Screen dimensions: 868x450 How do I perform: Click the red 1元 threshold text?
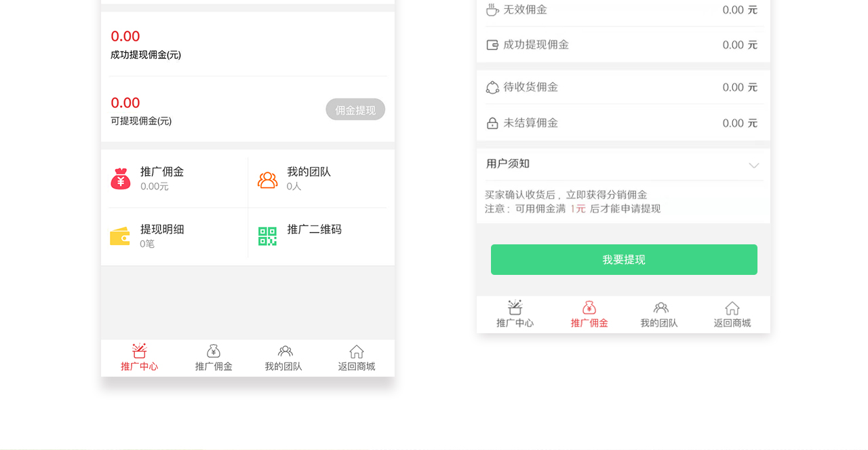pyautogui.click(x=578, y=209)
